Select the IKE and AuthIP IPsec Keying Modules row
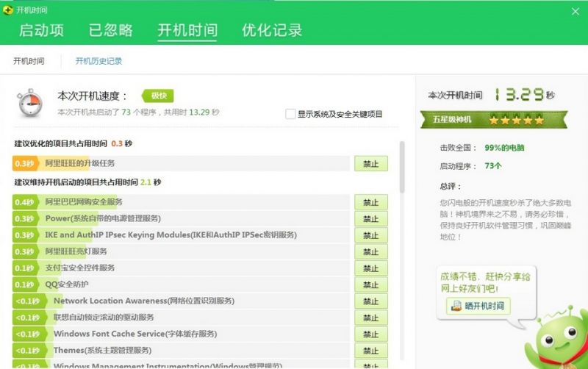The image size is (588, 369). 181,235
